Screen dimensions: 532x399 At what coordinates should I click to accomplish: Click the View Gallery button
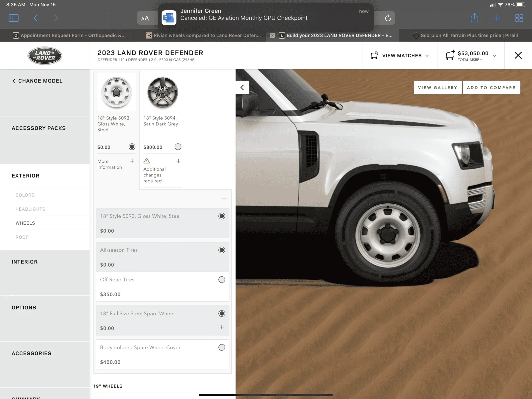[x=438, y=88]
